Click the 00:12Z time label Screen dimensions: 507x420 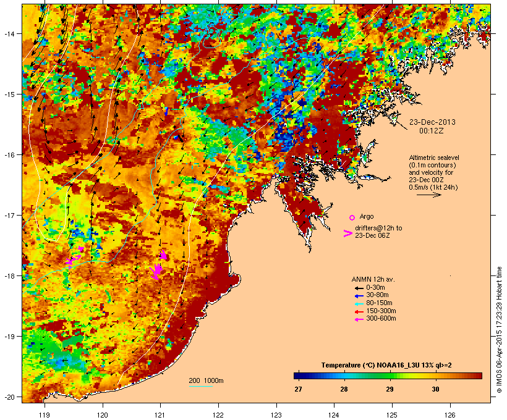pyautogui.click(x=432, y=131)
